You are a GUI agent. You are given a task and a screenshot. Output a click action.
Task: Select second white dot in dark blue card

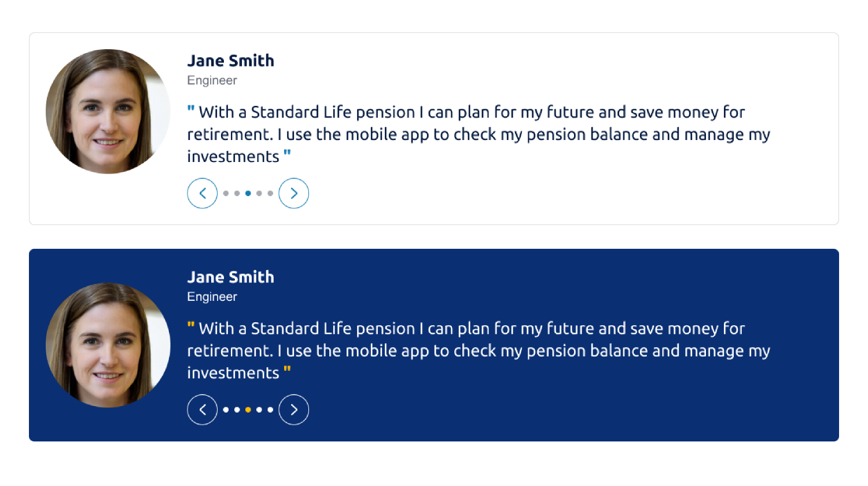click(x=237, y=410)
